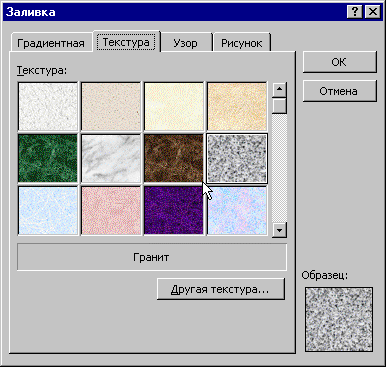The width and height of the screenshot is (387, 368).
Task: Select the gray granite texture
Action: pos(237,158)
